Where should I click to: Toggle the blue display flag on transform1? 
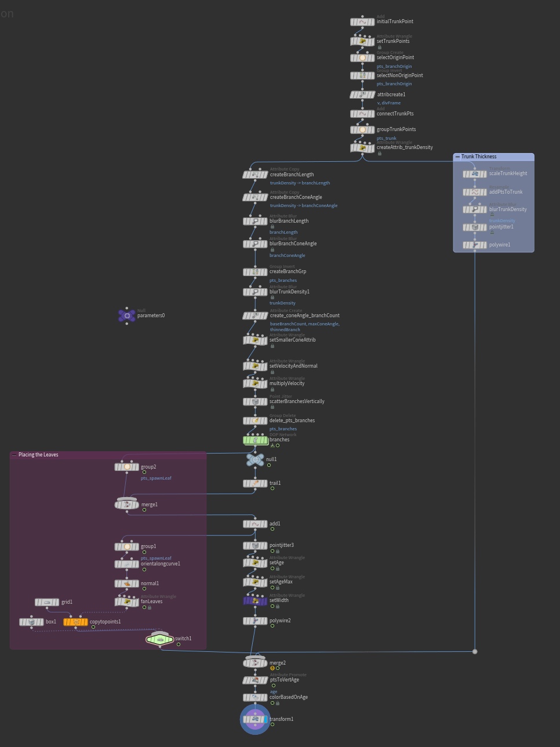point(265,720)
